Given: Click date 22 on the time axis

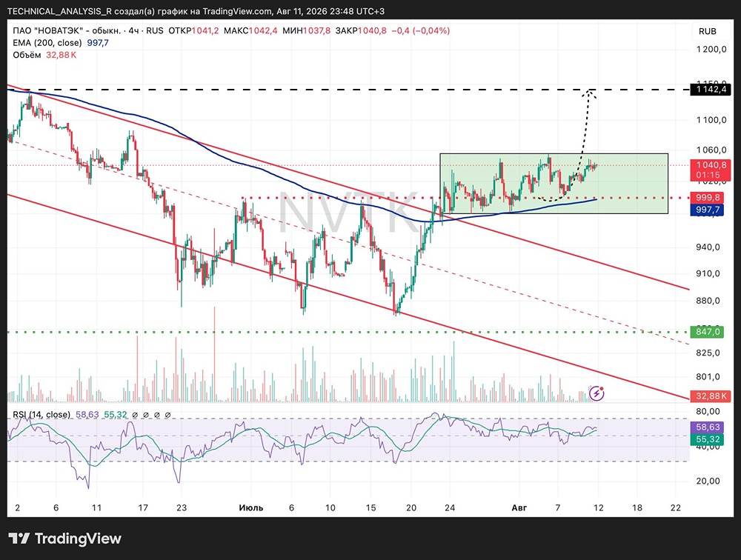Looking at the screenshot, I should [x=676, y=508].
